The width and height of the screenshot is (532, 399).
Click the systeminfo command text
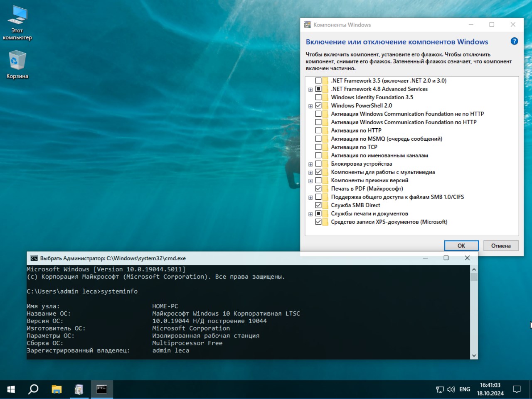point(119,291)
